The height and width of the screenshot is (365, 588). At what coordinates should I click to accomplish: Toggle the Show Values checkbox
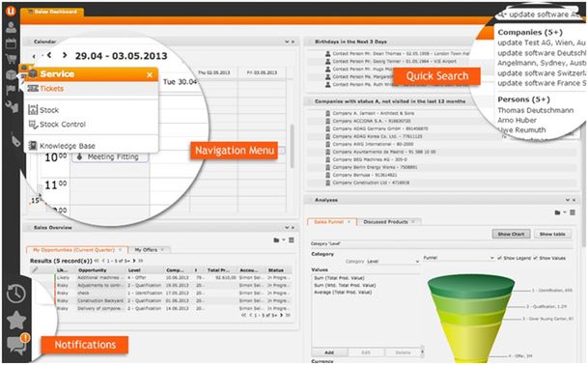(x=535, y=258)
